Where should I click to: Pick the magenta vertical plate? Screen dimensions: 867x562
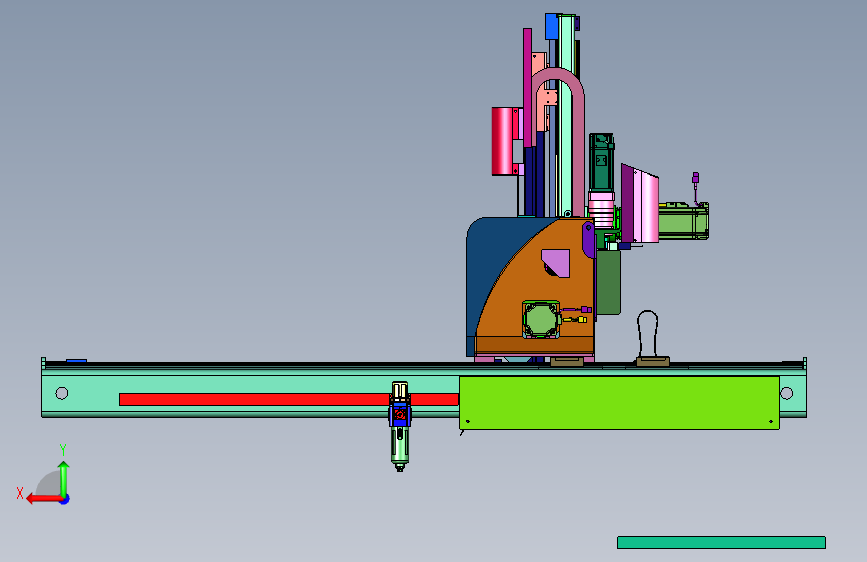pos(527,87)
